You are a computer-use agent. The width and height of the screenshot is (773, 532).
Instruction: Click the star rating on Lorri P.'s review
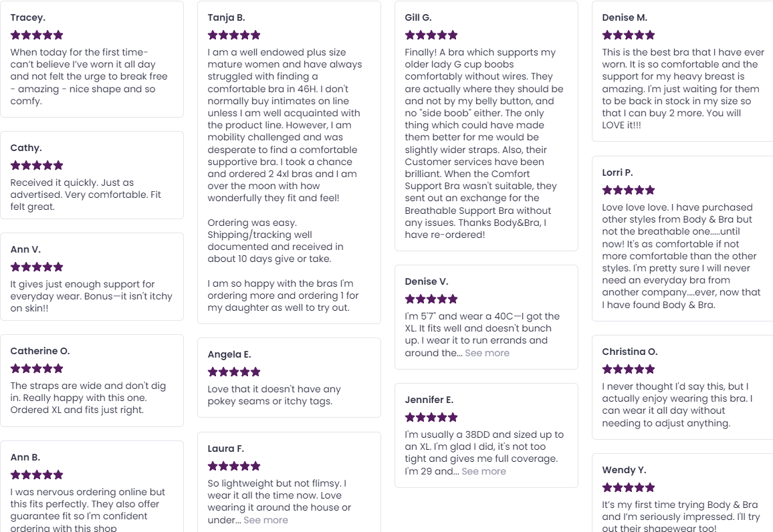tap(629, 190)
